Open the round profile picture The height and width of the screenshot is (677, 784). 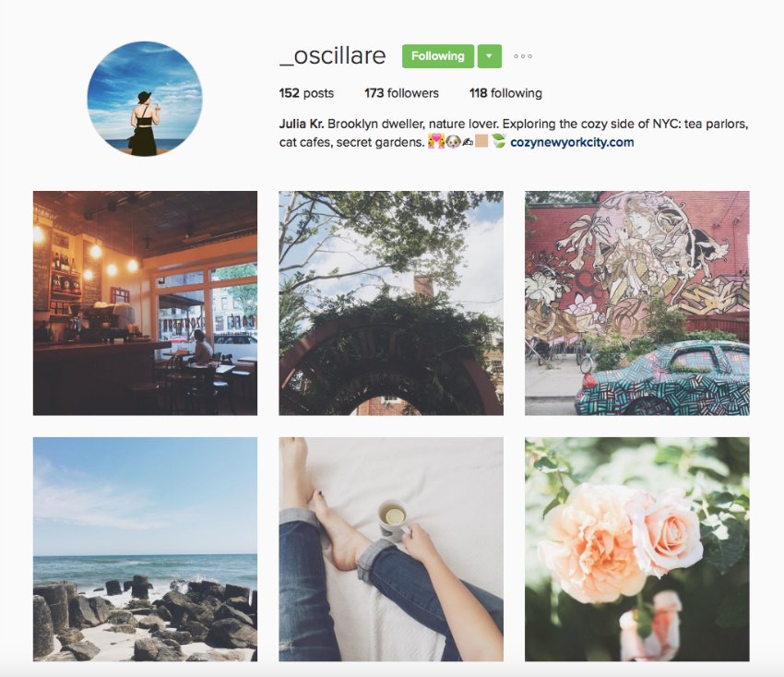click(145, 99)
